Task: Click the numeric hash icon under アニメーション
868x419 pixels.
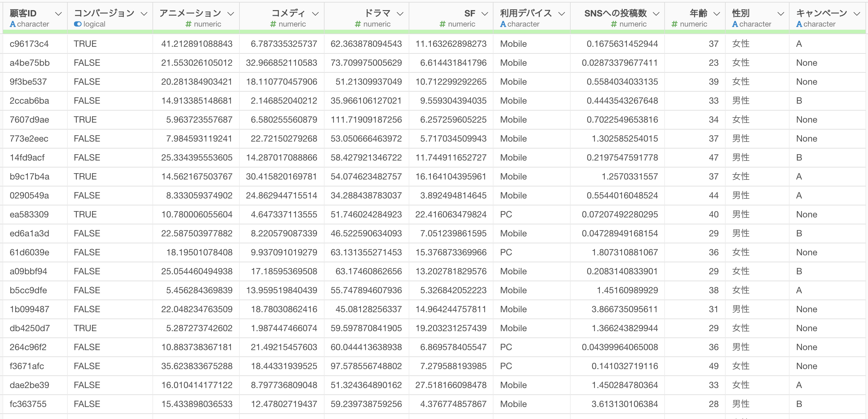Action: tap(189, 24)
